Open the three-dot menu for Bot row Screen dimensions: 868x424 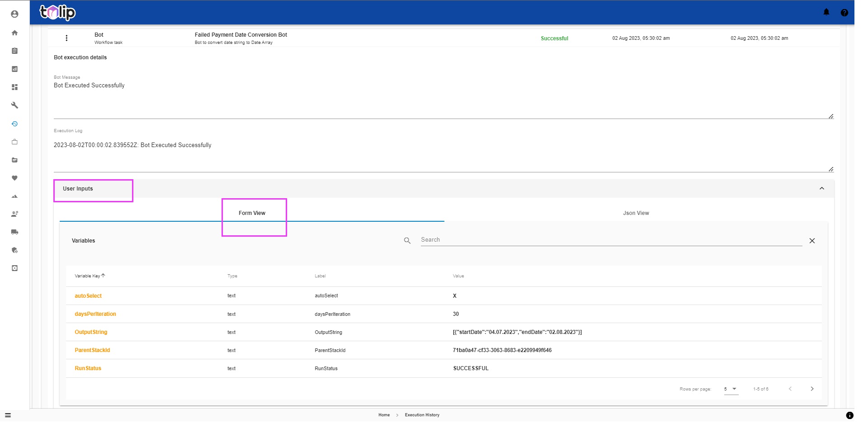[66, 38]
